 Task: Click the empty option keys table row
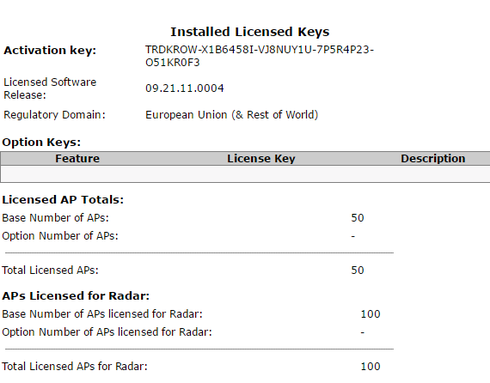[x=245, y=174]
